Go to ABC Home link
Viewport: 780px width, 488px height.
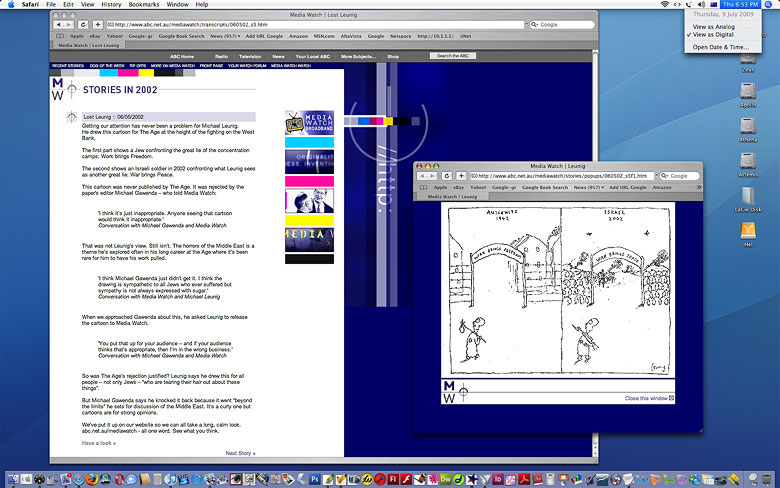tap(182, 56)
